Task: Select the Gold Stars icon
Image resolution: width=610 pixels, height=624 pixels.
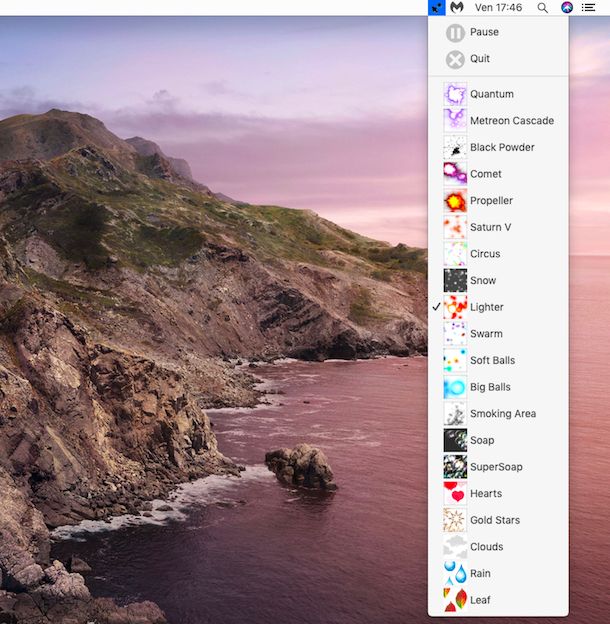Action: pos(455,520)
